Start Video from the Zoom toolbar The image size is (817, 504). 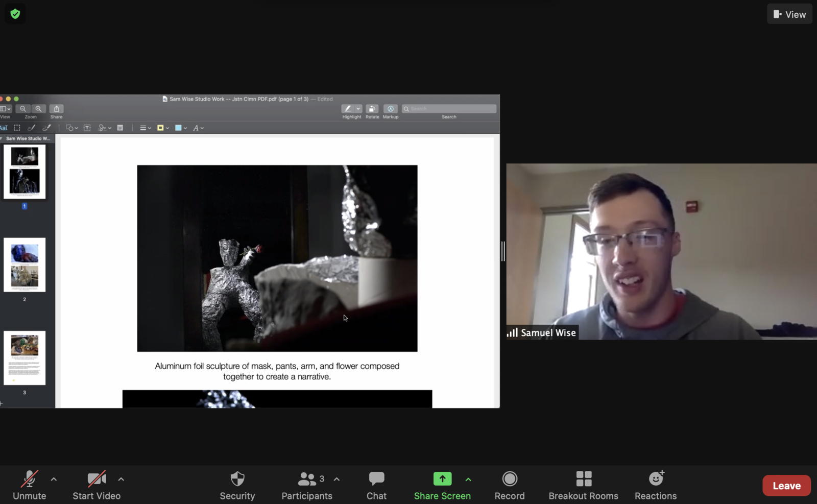coord(97,485)
